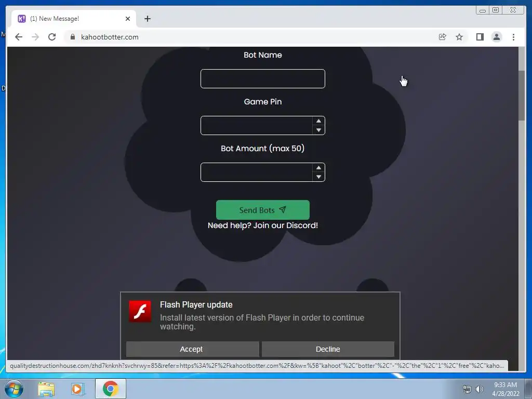Open Chrome side panel
The image size is (532, 399).
(480, 37)
